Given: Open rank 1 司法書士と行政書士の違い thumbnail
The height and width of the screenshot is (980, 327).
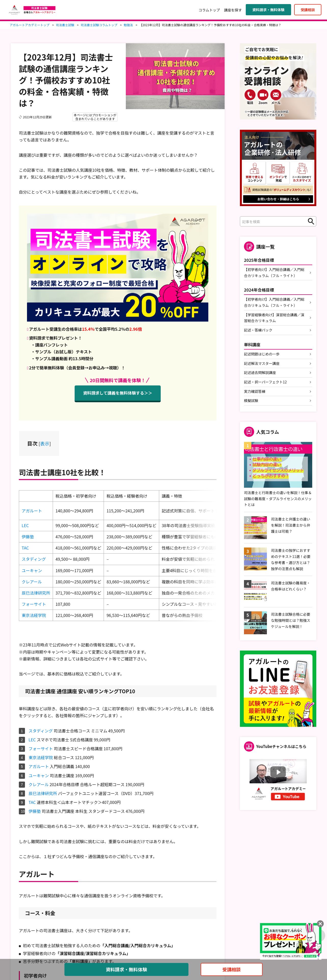Looking at the screenshot, I should pos(278,465).
